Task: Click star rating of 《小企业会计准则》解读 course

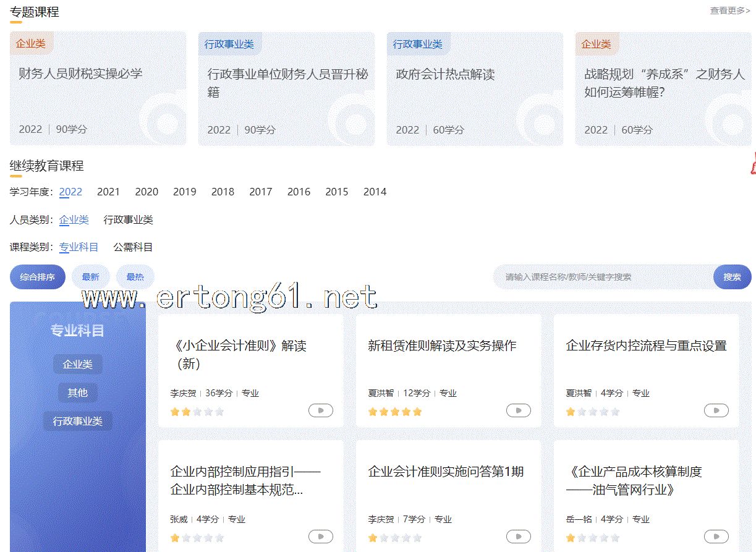Action: (x=197, y=412)
